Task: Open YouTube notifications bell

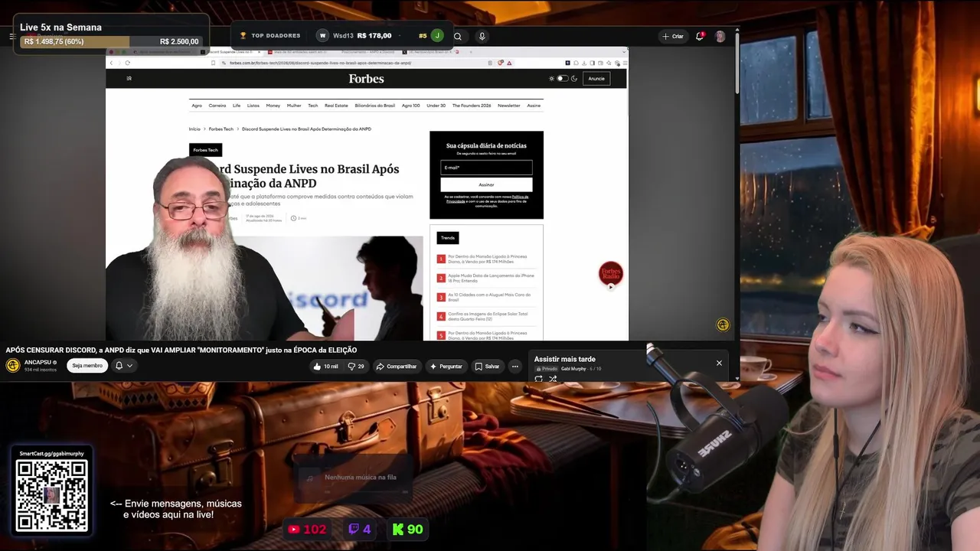Action: [x=700, y=36]
